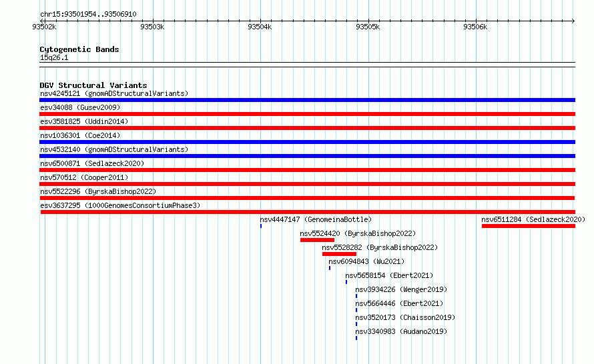
Task: Select the blue bar under nsv4532140
Action: [307, 156]
